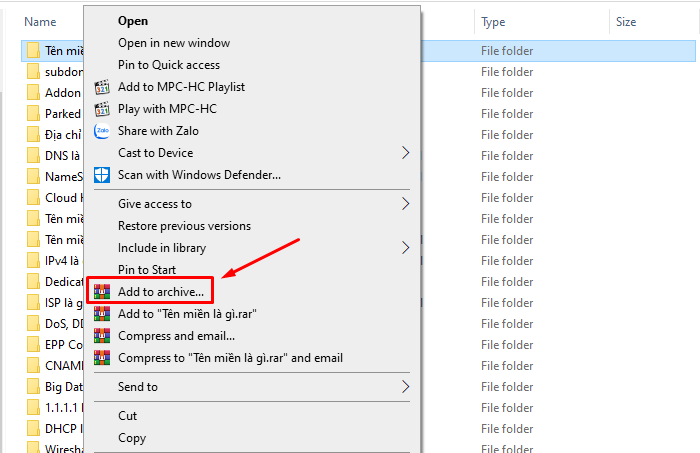
Task: Expand the Send to submenu arrow
Action: click(405, 387)
